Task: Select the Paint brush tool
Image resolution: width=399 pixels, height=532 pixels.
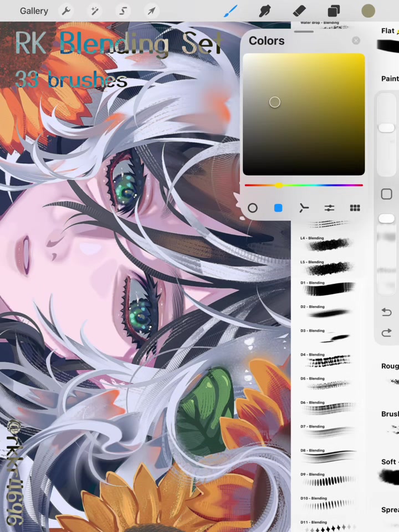Action: click(x=231, y=11)
